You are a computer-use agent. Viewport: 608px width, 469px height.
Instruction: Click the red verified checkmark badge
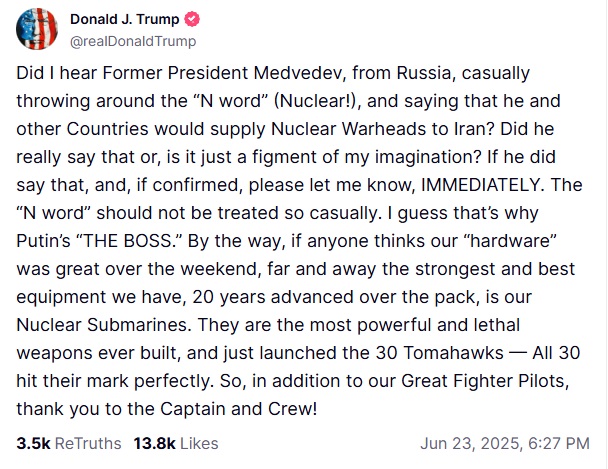coord(195,20)
